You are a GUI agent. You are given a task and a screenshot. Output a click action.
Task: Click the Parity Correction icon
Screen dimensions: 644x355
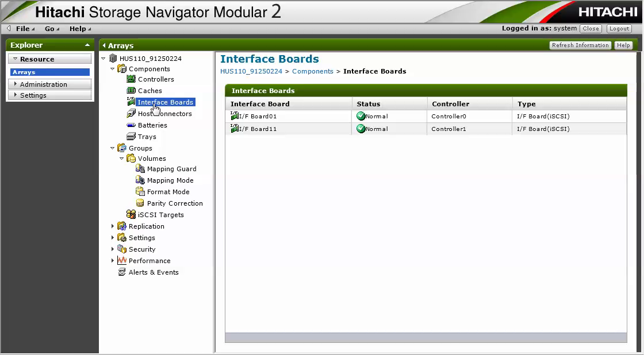[x=140, y=203]
